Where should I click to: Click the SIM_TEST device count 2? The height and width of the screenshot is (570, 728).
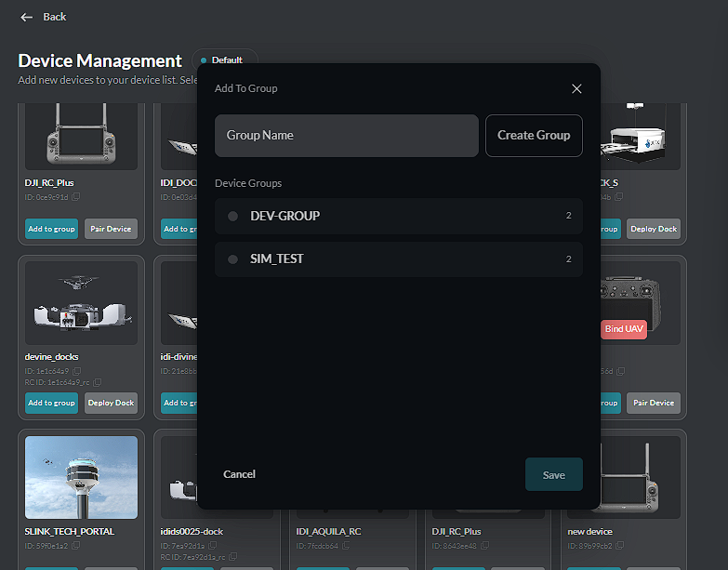(568, 259)
